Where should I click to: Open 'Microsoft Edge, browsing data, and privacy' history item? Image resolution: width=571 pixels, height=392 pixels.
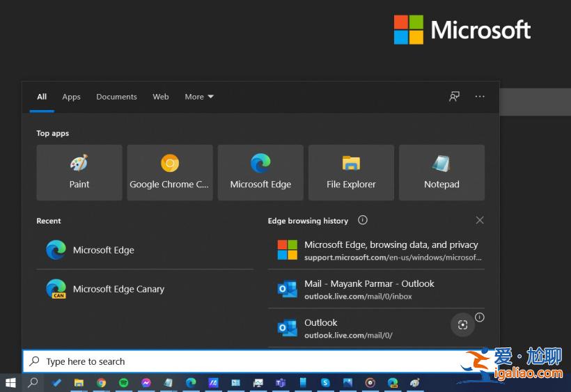[376, 251]
